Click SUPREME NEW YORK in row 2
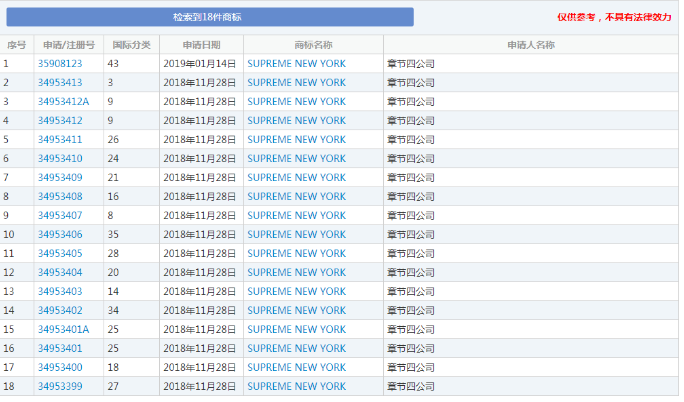 pos(297,82)
